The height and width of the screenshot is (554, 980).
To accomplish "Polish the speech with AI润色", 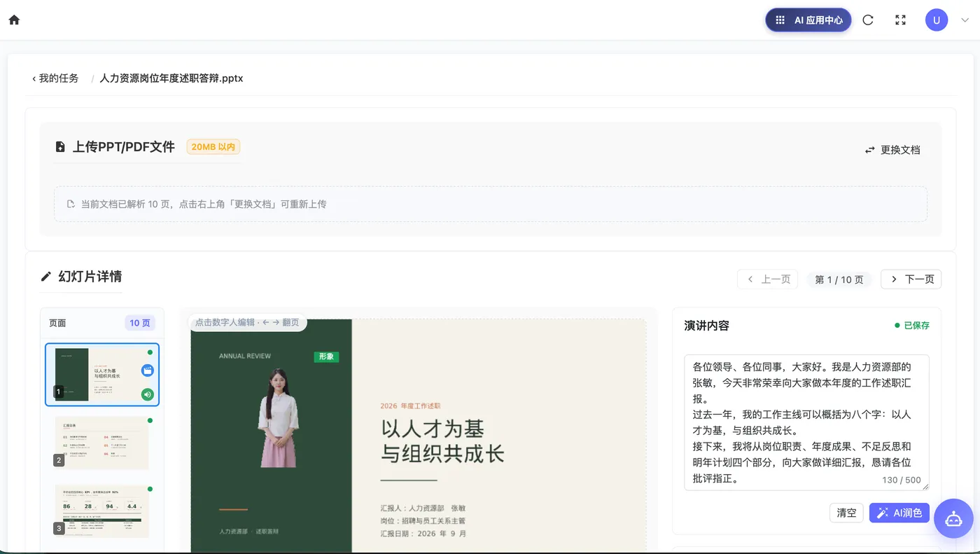I will (x=899, y=513).
